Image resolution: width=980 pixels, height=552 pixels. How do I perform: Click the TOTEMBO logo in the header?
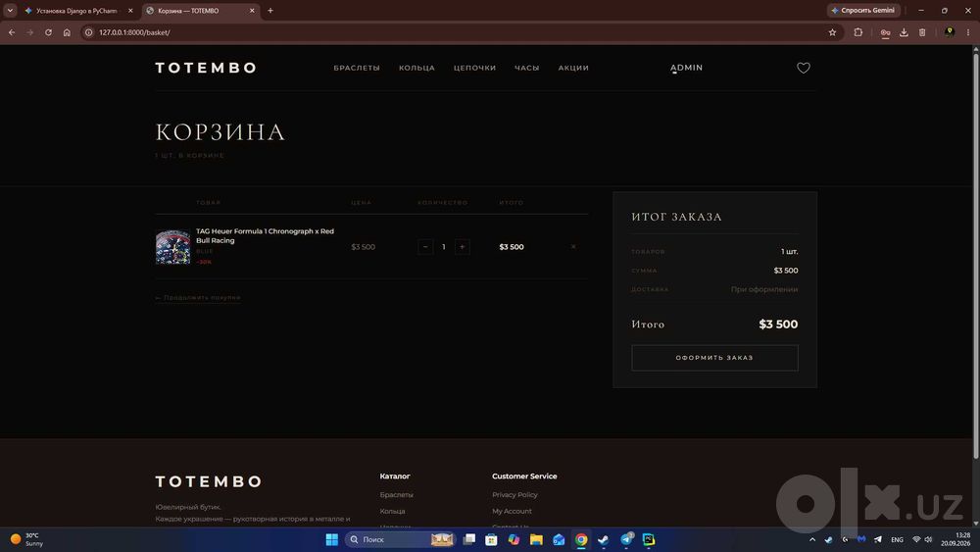(206, 68)
